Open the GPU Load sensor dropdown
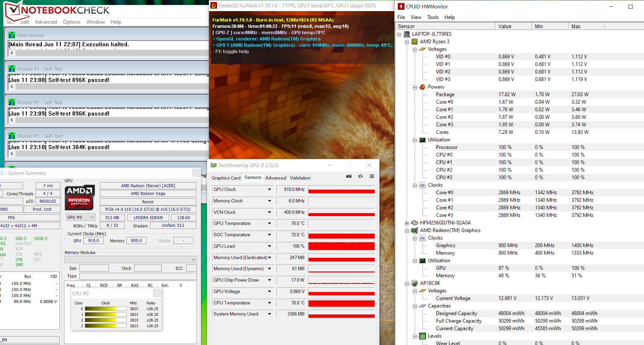The image size is (644, 345). click(269, 246)
